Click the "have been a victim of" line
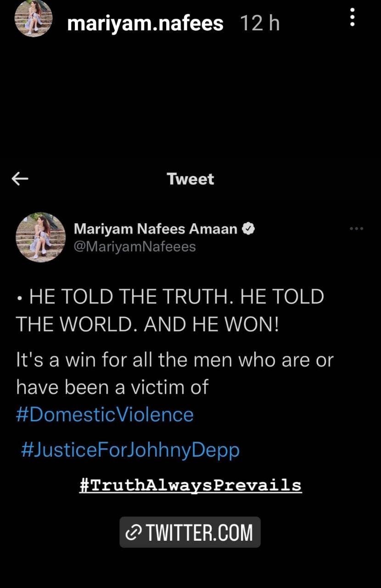 pos(112,387)
